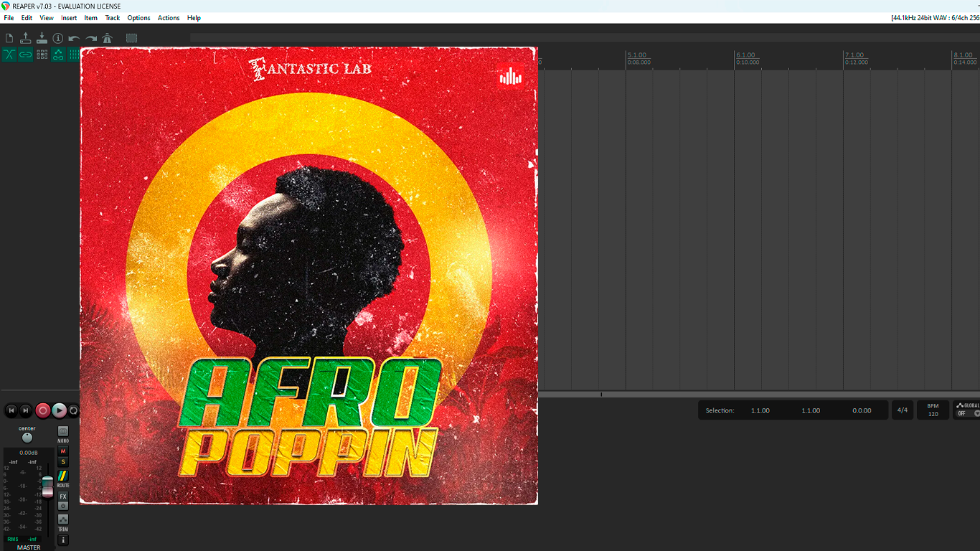Toggle Auto-crossfade toolbar button
This screenshot has height=551, width=980.
[x=9, y=55]
